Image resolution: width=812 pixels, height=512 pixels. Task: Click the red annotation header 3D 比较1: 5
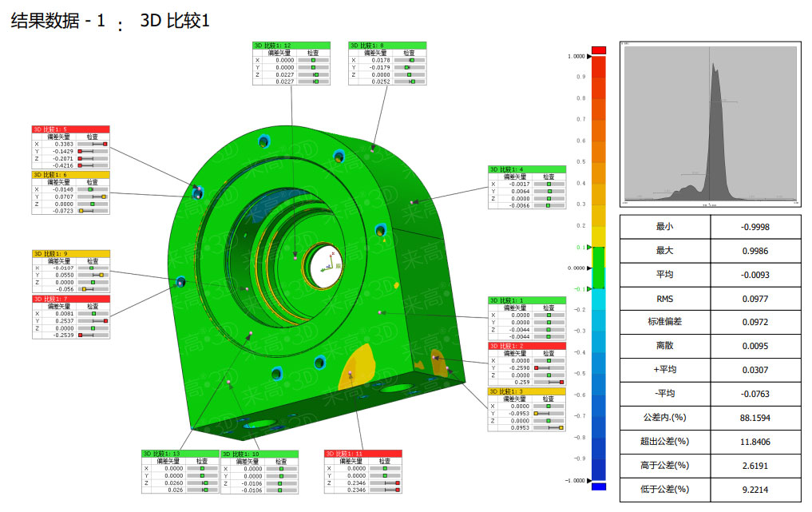coord(70,129)
